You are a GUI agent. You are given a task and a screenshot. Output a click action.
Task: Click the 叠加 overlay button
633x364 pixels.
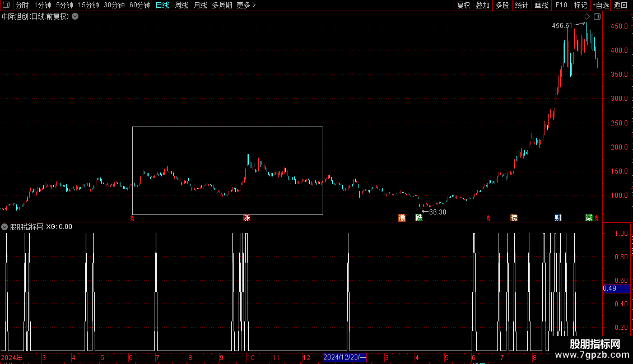click(x=482, y=5)
